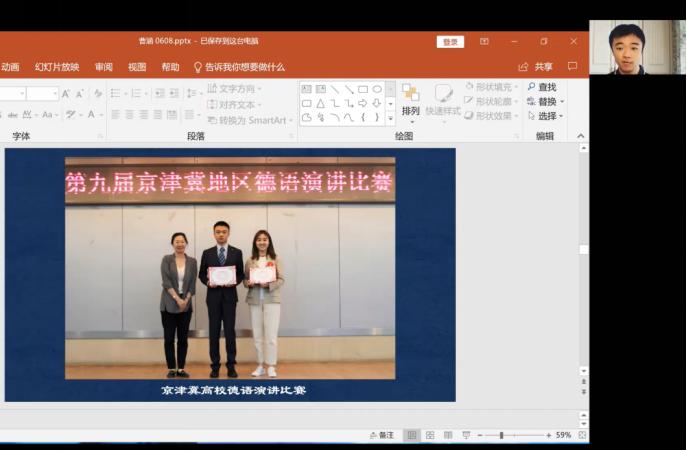The height and width of the screenshot is (450, 687).
Task: Switch to slide sorter view
Action: click(430, 436)
